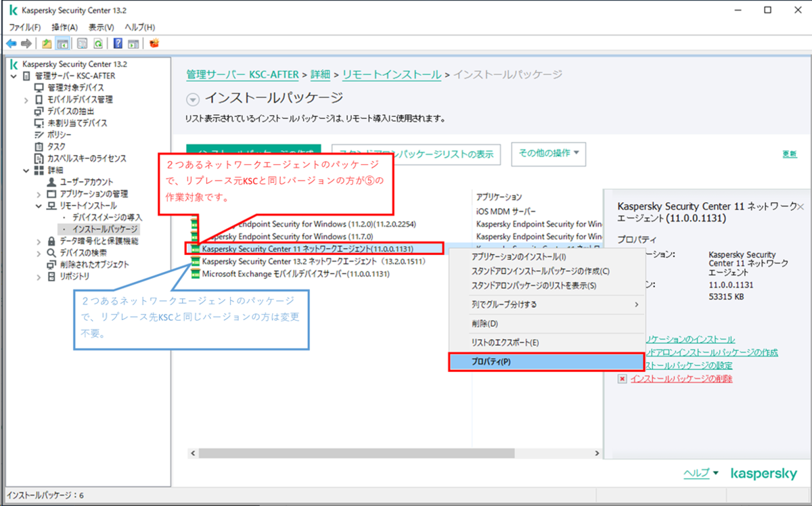Click the 詳細 breadcrumb link
This screenshot has height=506, width=812.
tap(321, 74)
